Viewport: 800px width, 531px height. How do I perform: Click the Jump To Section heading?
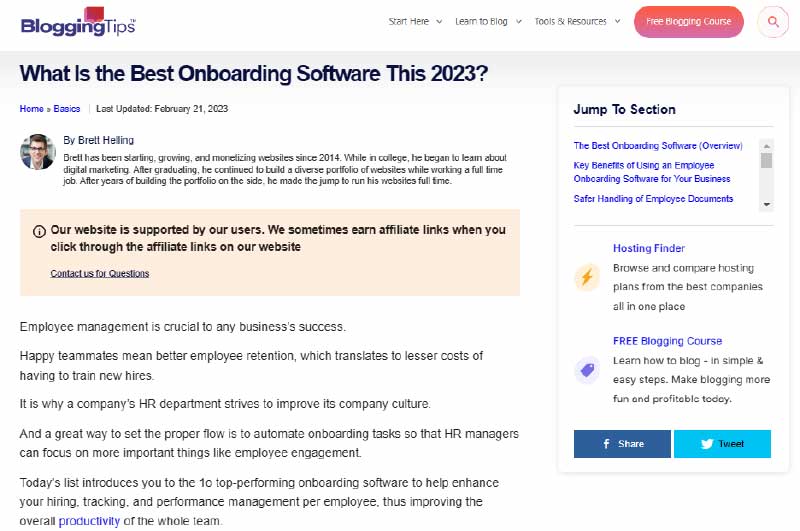click(624, 109)
